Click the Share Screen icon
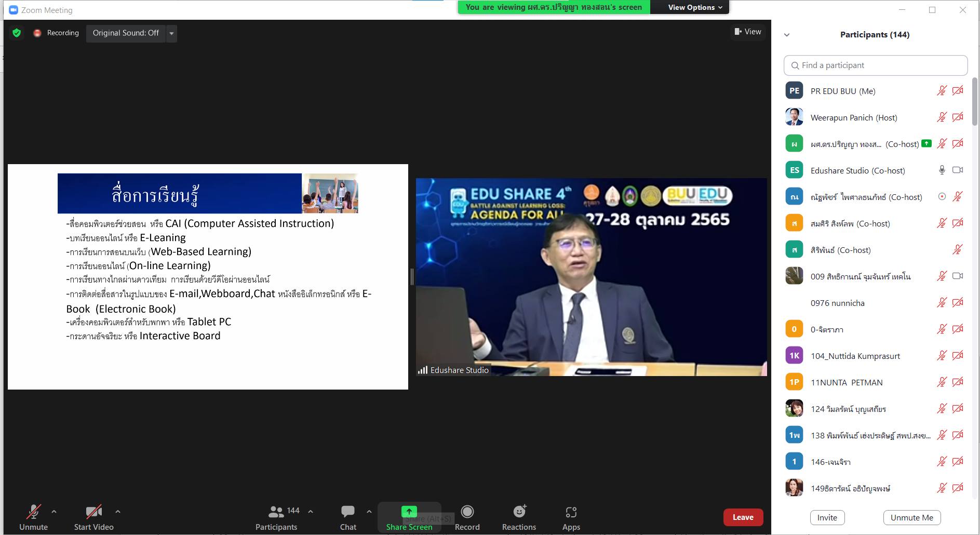 tap(409, 512)
